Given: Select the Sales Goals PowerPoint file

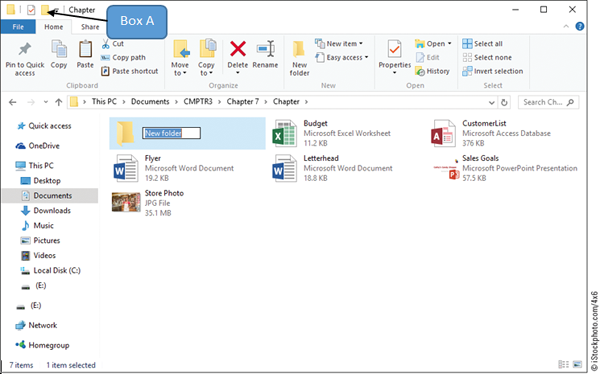Looking at the screenshot, I should click(505, 168).
